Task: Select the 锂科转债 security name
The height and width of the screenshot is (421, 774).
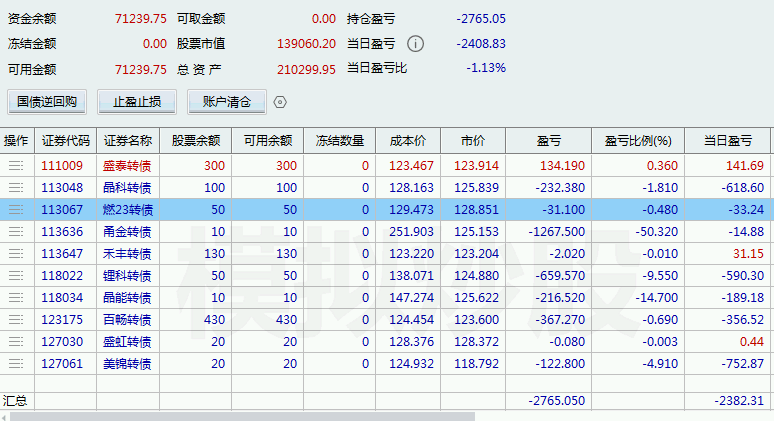Action: click(127, 276)
